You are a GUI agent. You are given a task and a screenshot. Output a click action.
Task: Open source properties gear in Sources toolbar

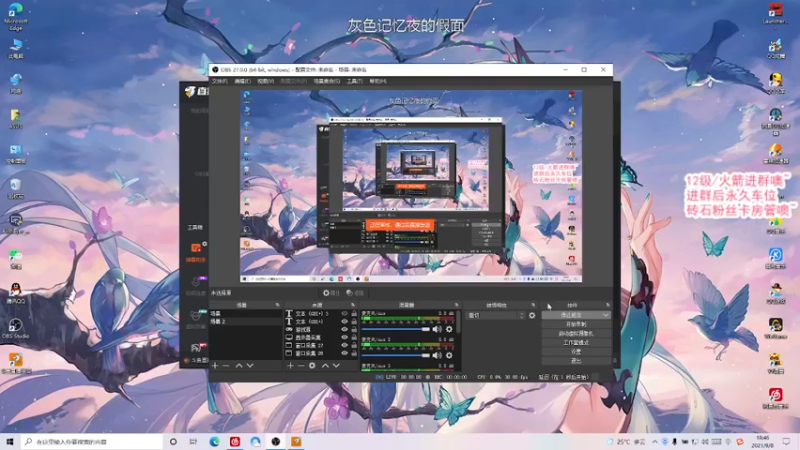point(312,366)
